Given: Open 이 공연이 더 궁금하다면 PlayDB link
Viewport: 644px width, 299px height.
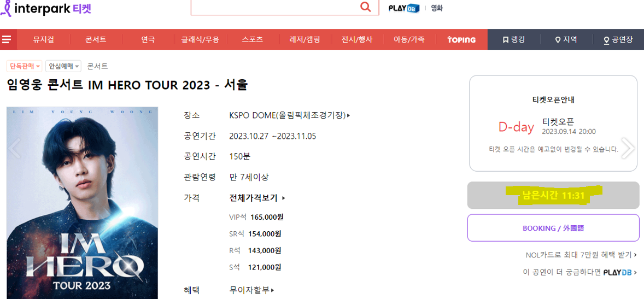Looking at the screenshot, I should click(x=580, y=272).
